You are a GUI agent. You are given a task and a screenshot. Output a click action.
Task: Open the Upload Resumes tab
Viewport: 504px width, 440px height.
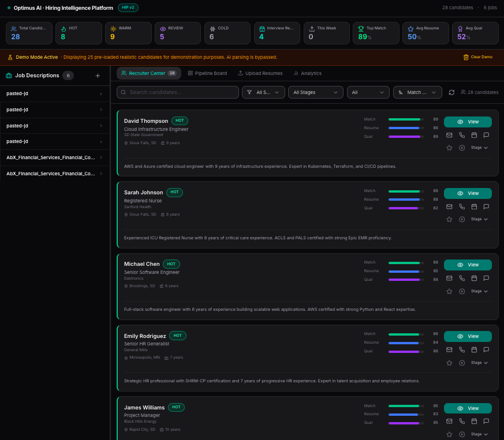coord(260,73)
